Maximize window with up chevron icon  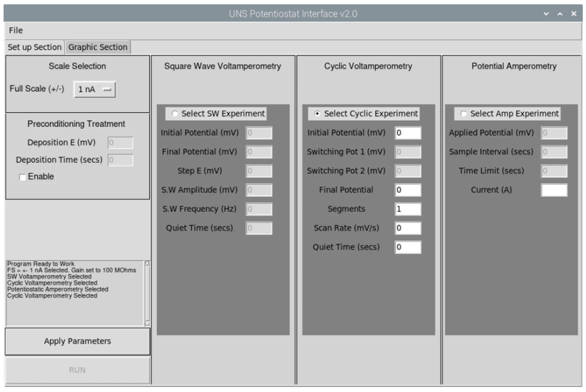coord(560,14)
